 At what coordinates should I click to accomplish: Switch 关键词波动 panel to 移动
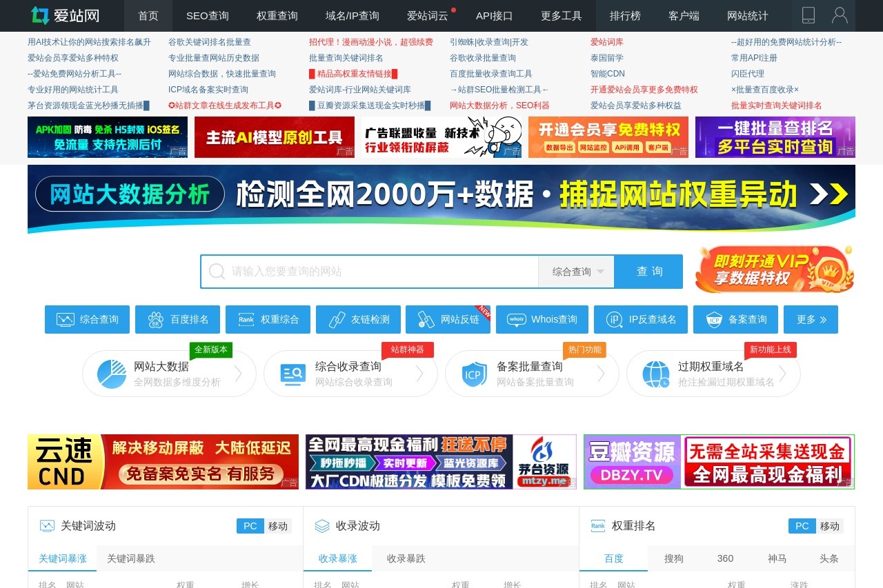tap(278, 526)
